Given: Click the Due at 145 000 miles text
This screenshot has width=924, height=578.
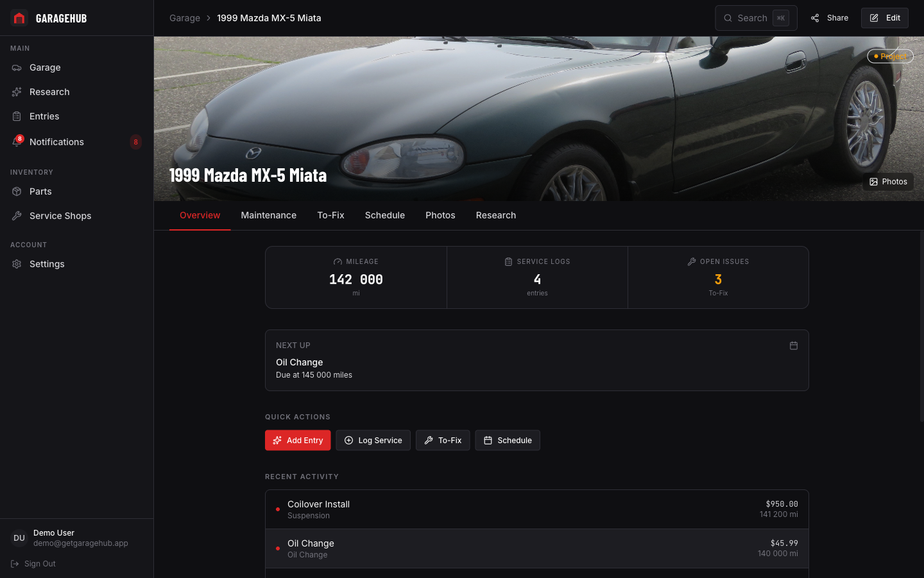Looking at the screenshot, I should 314,375.
